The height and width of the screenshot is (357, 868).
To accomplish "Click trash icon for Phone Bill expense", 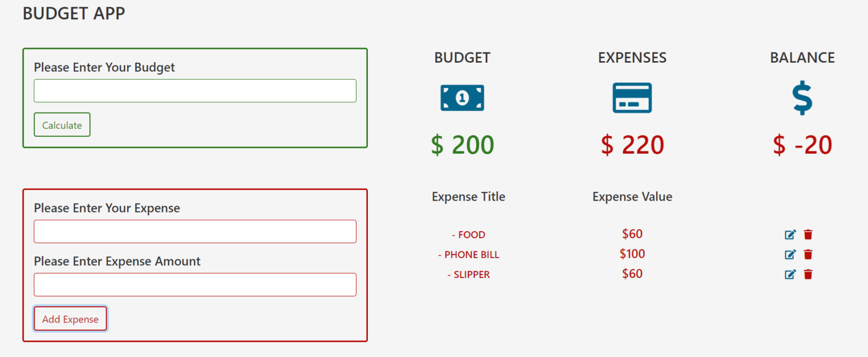I will pos(808,254).
